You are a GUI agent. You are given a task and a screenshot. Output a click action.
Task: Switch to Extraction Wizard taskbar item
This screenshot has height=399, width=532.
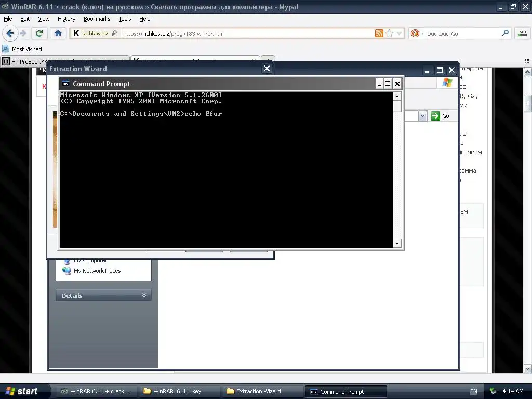click(x=262, y=391)
